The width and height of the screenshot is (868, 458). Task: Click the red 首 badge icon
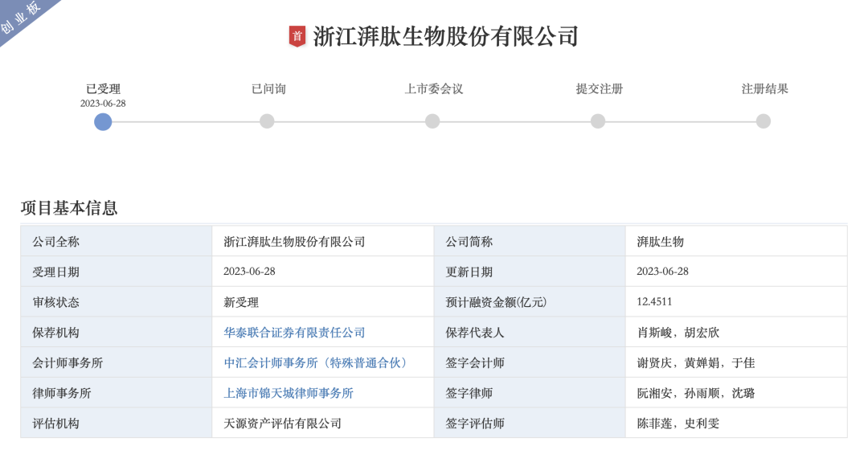[x=297, y=36]
